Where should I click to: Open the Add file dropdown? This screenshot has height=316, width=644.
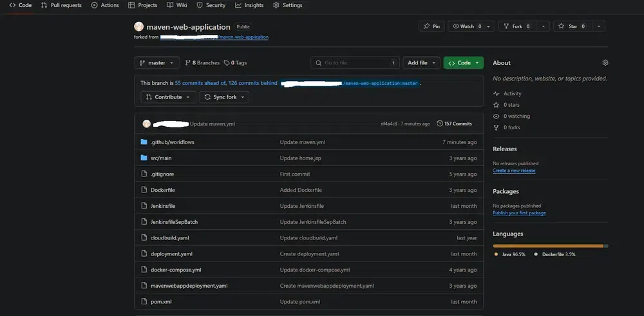coord(421,63)
